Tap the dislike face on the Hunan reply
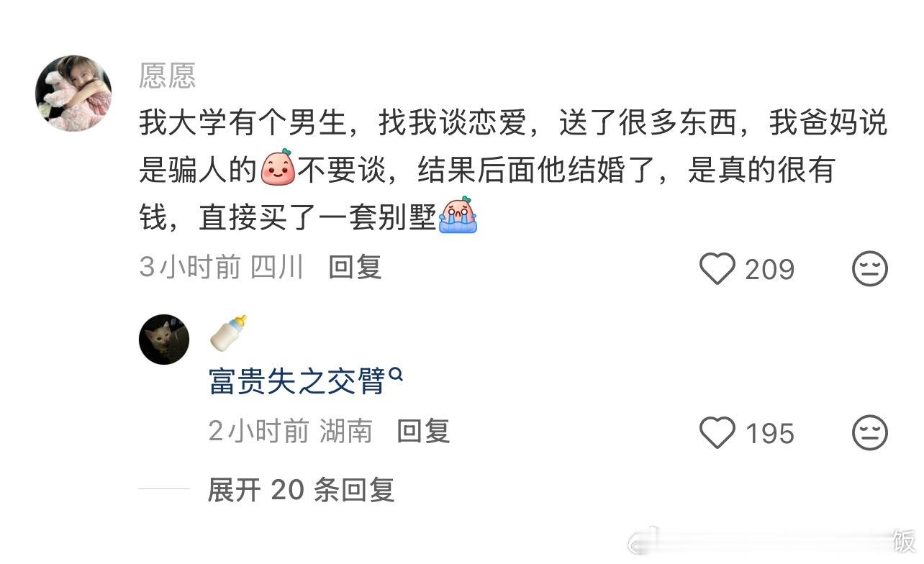The height and width of the screenshot is (564, 924). [x=869, y=433]
